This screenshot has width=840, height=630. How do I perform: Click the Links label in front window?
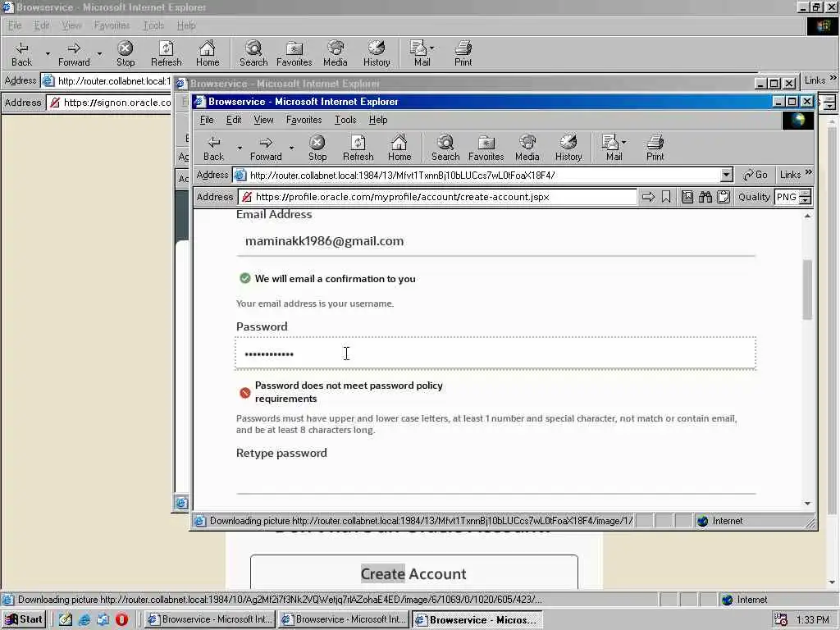click(x=790, y=175)
